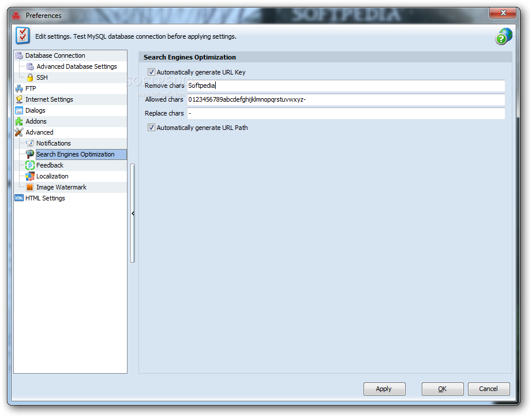Click the Preferences checklist header icon
532x417 pixels.
coord(23,36)
